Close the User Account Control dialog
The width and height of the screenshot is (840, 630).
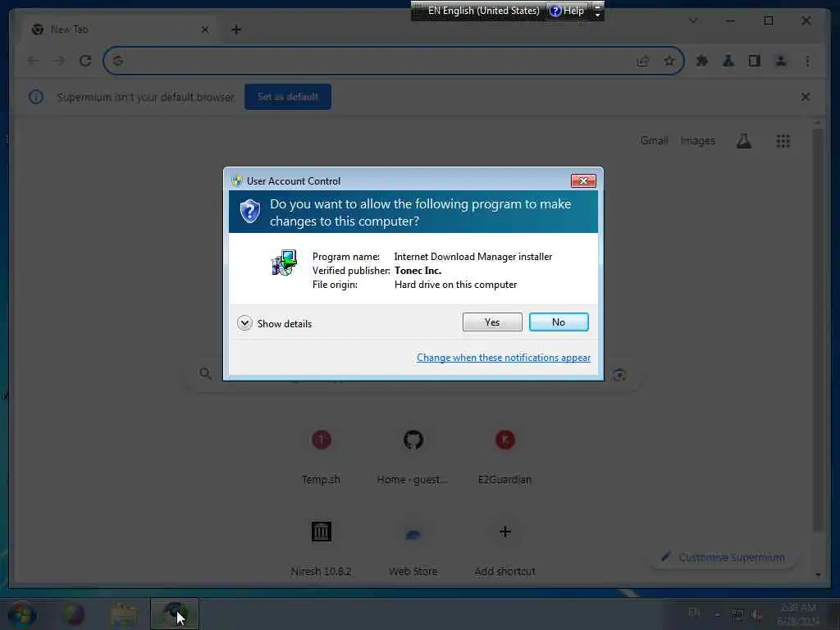pyautogui.click(x=583, y=181)
